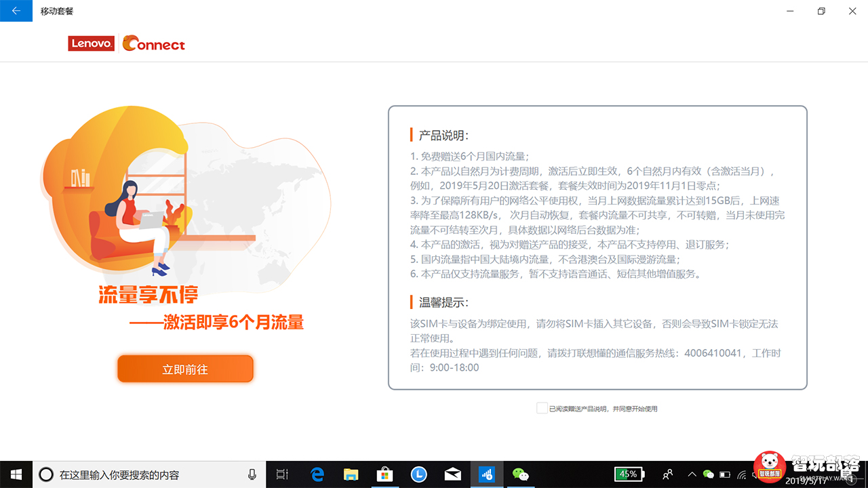Expand hidden system tray icons chevron

click(692, 474)
